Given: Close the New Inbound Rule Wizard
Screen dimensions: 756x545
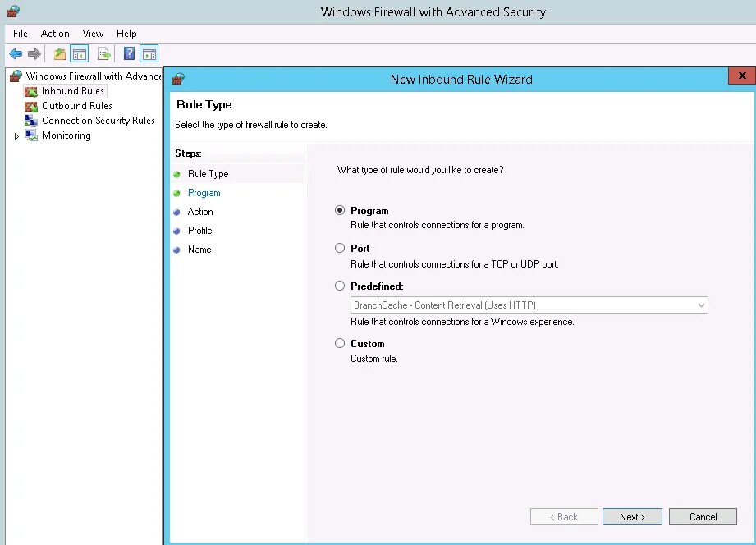Looking at the screenshot, I should 742,76.
